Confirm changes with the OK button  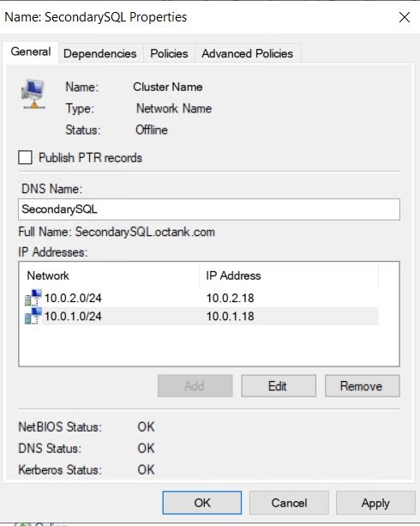click(x=201, y=503)
